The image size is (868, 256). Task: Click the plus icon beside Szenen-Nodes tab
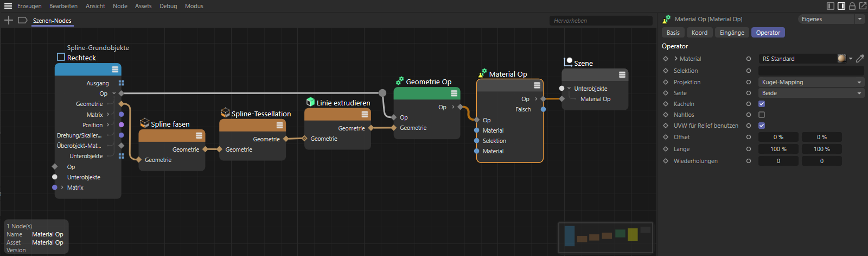coord(9,20)
